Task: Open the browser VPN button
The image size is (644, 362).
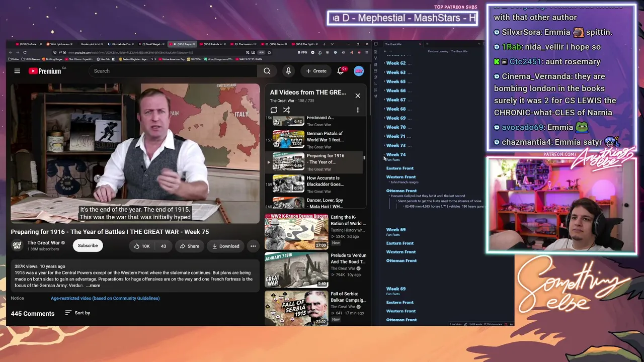Action: tap(302, 52)
